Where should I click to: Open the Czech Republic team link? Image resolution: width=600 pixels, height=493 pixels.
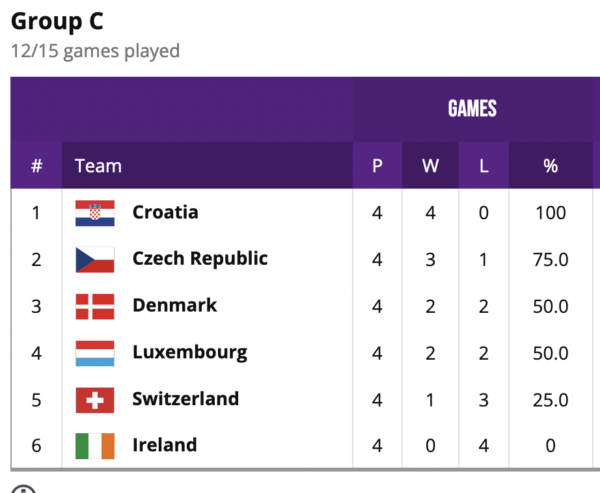click(200, 259)
